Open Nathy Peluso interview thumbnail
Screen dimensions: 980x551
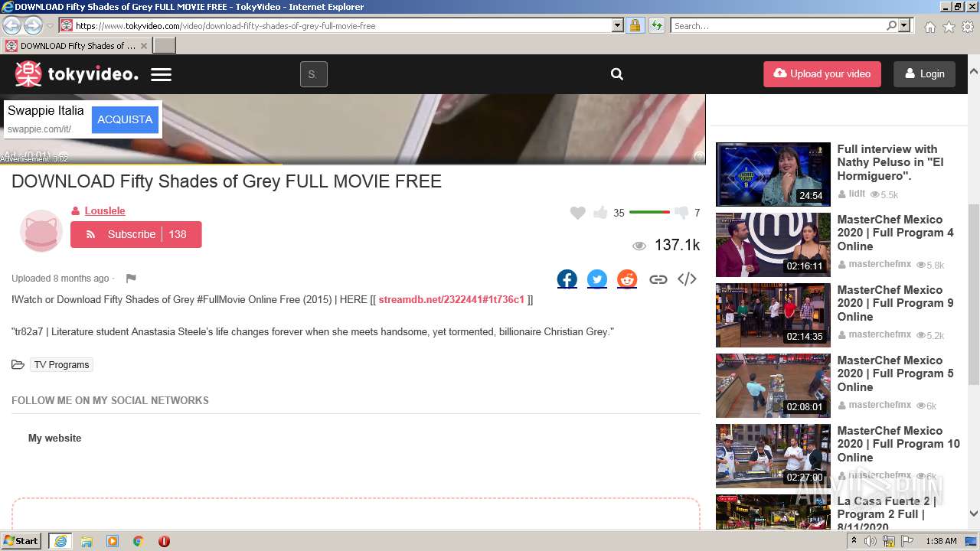coord(773,174)
